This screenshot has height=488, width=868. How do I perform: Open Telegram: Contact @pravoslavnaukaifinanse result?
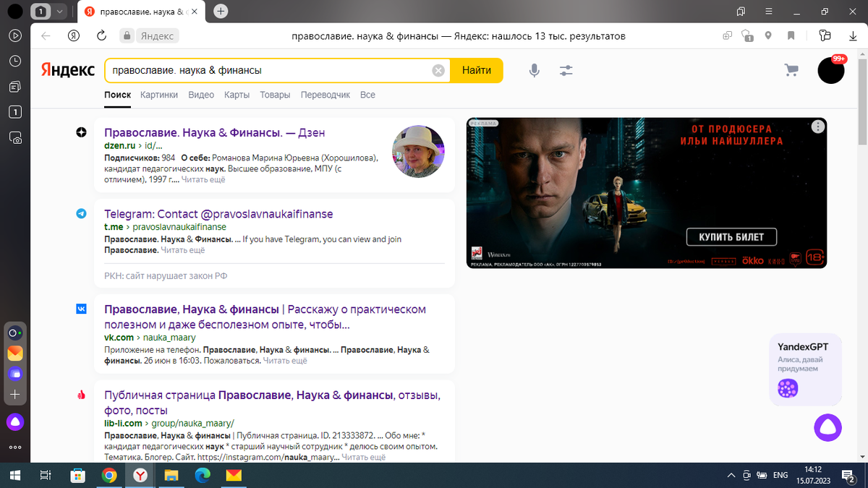pos(218,214)
